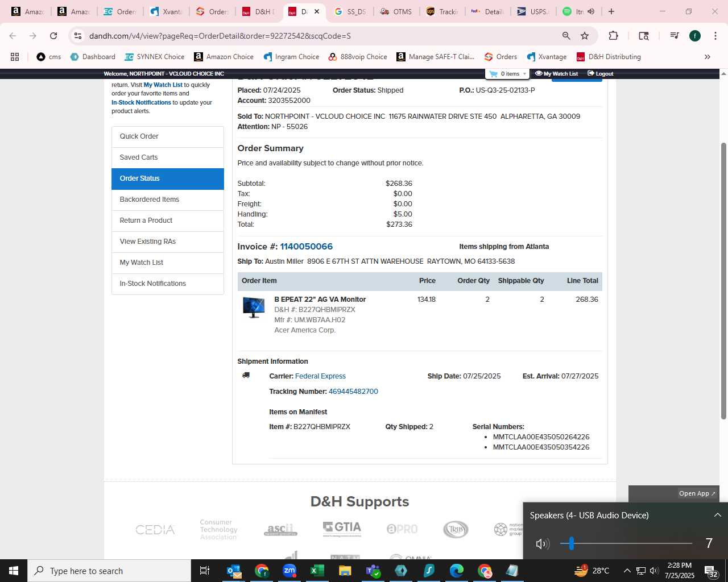
Task: Select Return a Product in sidebar
Action: point(168,221)
